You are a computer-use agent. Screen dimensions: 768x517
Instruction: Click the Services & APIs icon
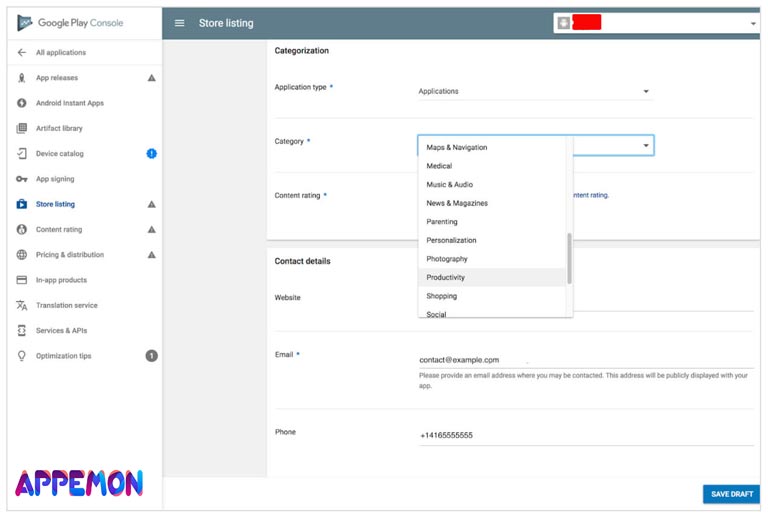point(22,330)
